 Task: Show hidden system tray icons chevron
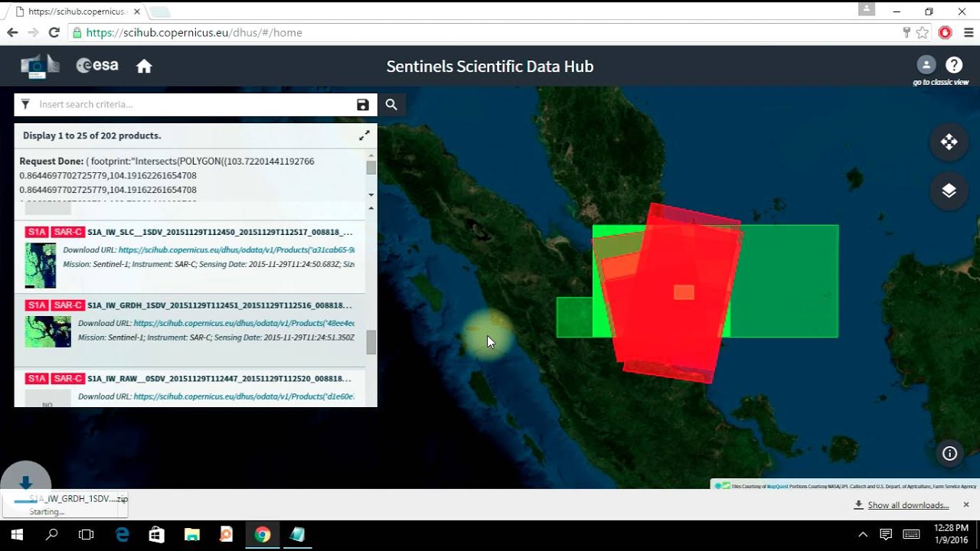tap(863, 534)
